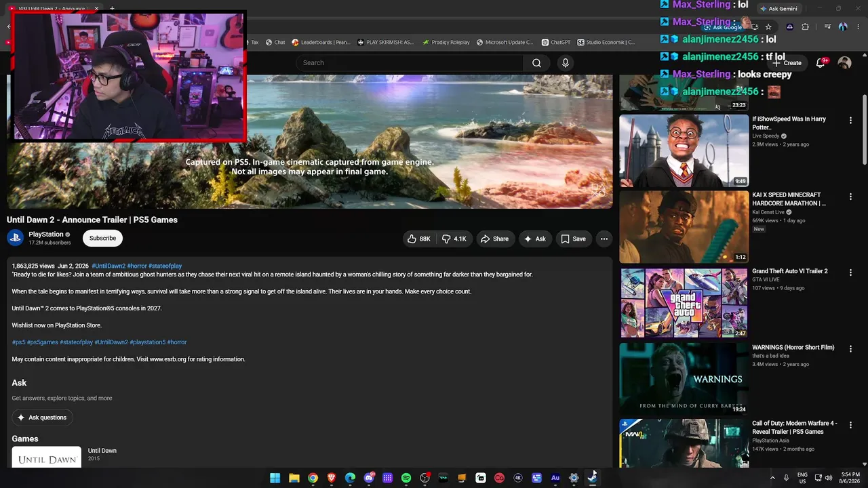Image resolution: width=868 pixels, height=488 pixels.
Task: Show hidden system tray icons
Action: click(772, 478)
